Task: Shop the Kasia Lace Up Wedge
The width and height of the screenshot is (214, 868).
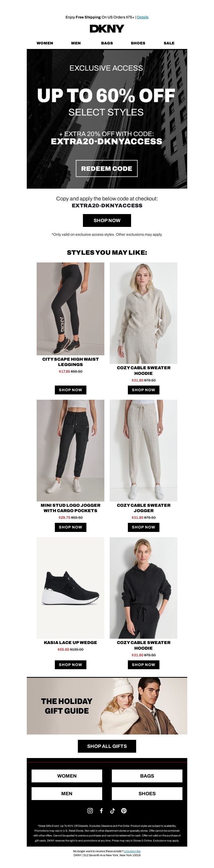Action: (70, 664)
